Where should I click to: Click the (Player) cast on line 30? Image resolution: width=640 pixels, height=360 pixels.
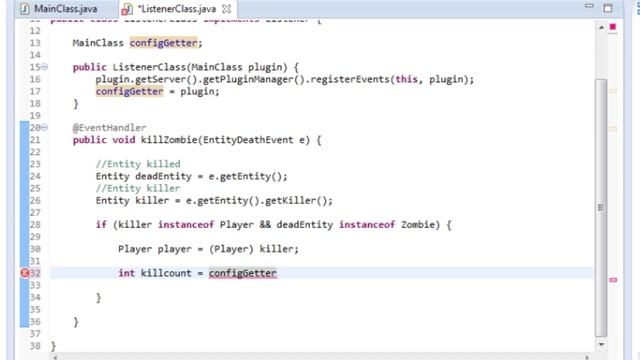pos(231,249)
